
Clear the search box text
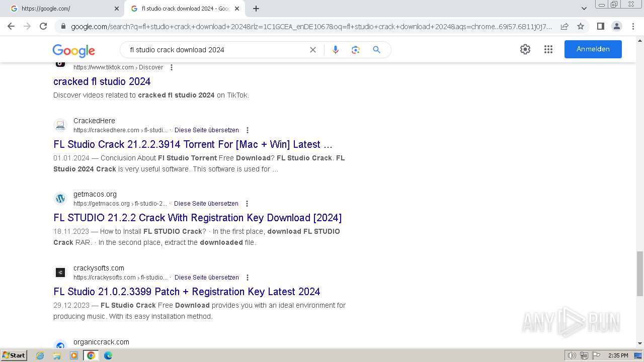click(x=313, y=50)
